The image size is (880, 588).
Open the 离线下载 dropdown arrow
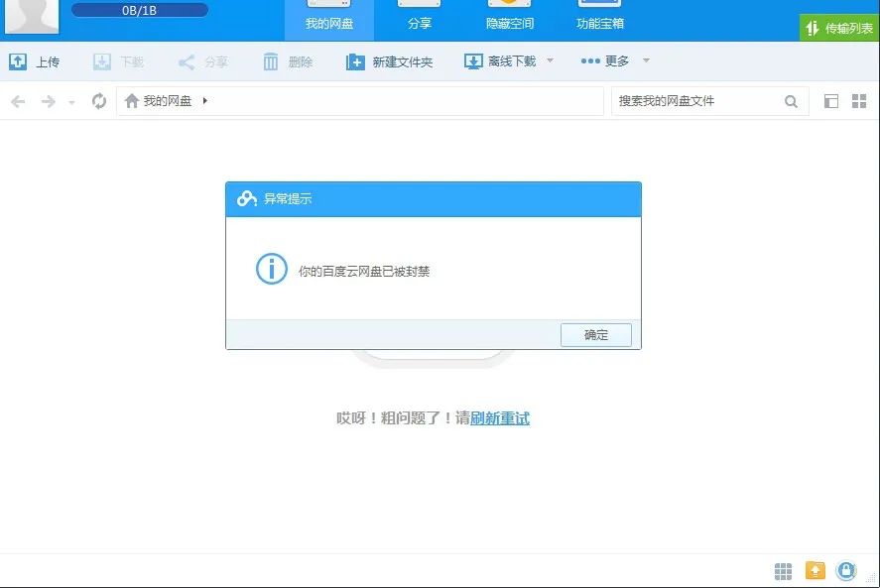click(x=549, y=60)
